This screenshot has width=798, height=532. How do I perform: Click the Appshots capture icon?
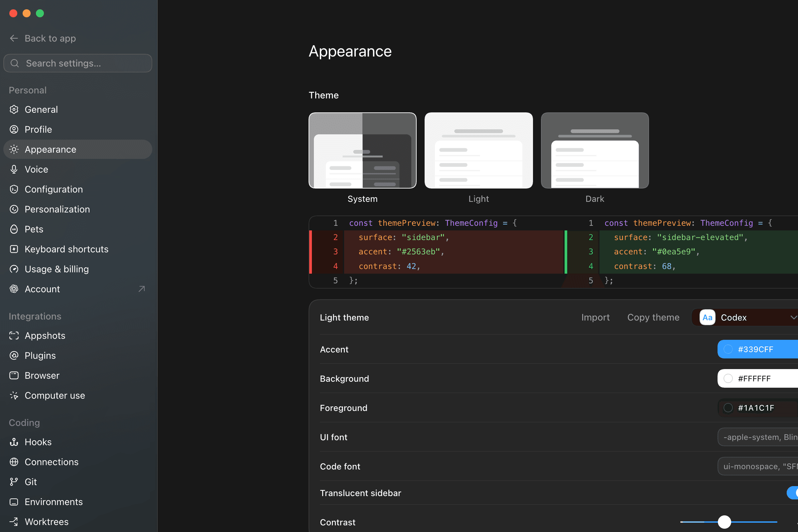(x=14, y=335)
